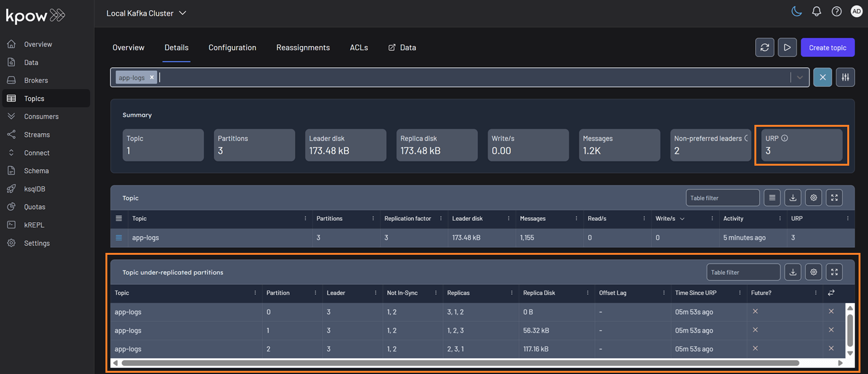Click the Topic table filter input
Viewport: 868px width, 374px height.
coord(722,198)
